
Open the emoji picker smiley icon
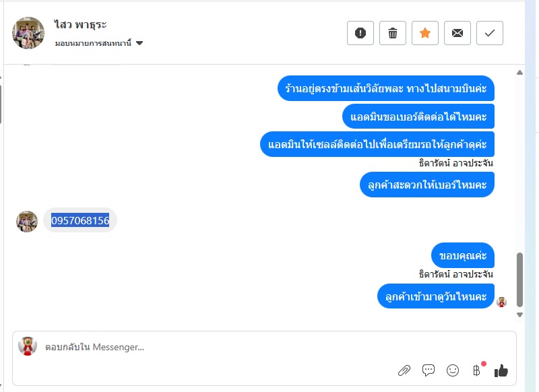pyautogui.click(x=453, y=370)
